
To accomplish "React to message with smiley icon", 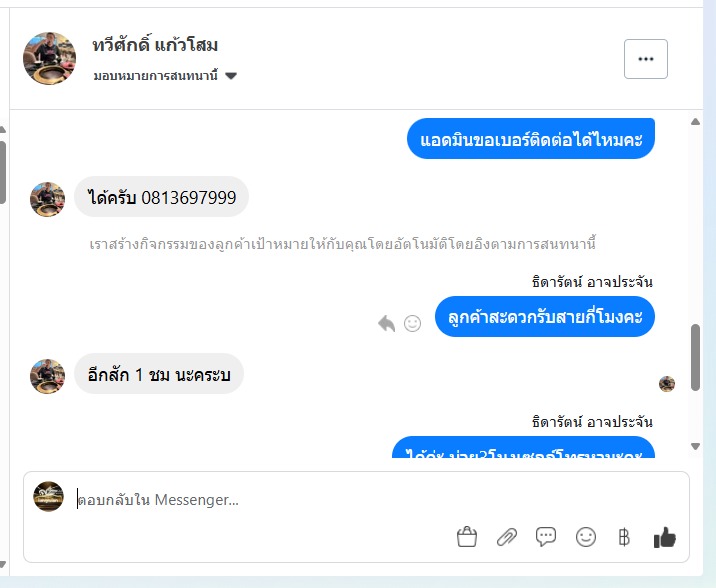I will pos(412,323).
